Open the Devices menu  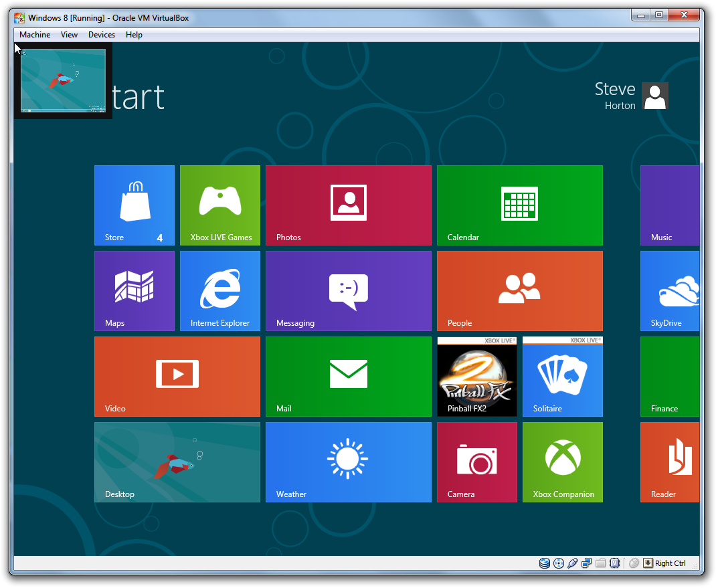point(101,35)
